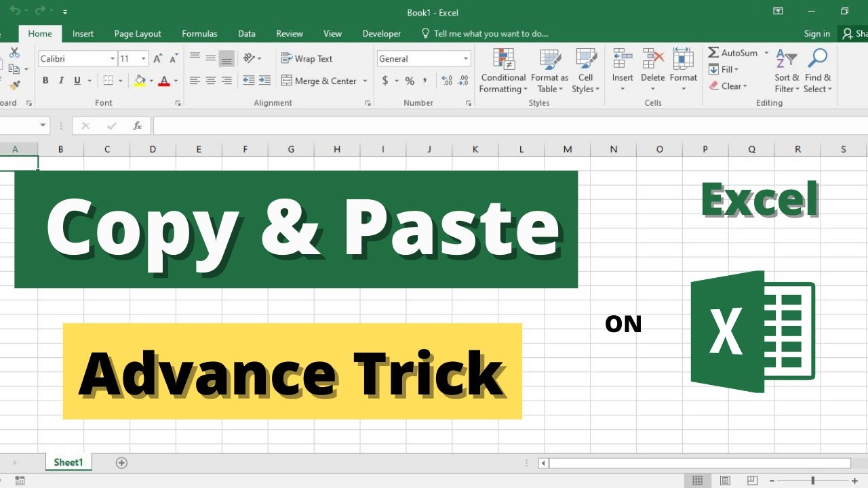Viewport: 868px width, 488px height.
Task: Center text horizontally
Action: (x=211, y=81)
